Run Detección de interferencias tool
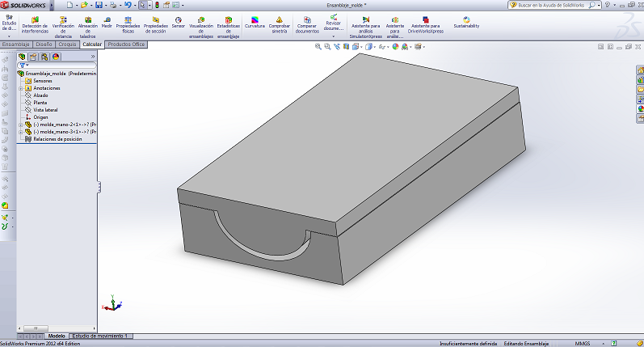This screenshot has width=644, height=347. click(35, 25)
